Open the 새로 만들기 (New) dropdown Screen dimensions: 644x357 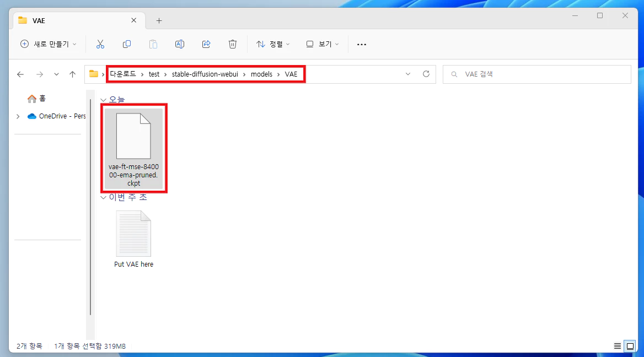tap(49, 44)
